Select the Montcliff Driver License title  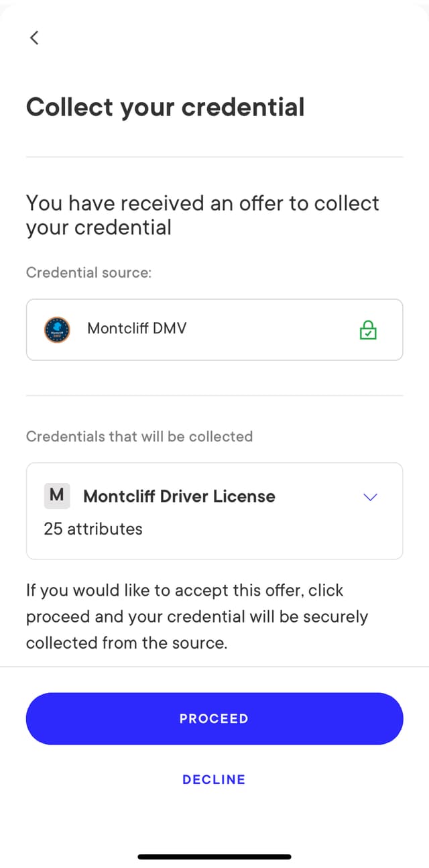(x=179, y=496)
